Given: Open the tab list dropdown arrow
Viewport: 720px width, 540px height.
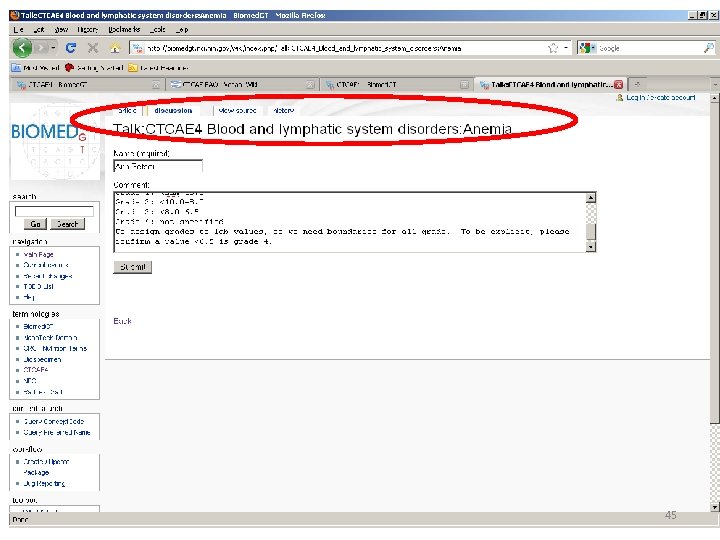Looking at the screenshot, I should [714, 84].
